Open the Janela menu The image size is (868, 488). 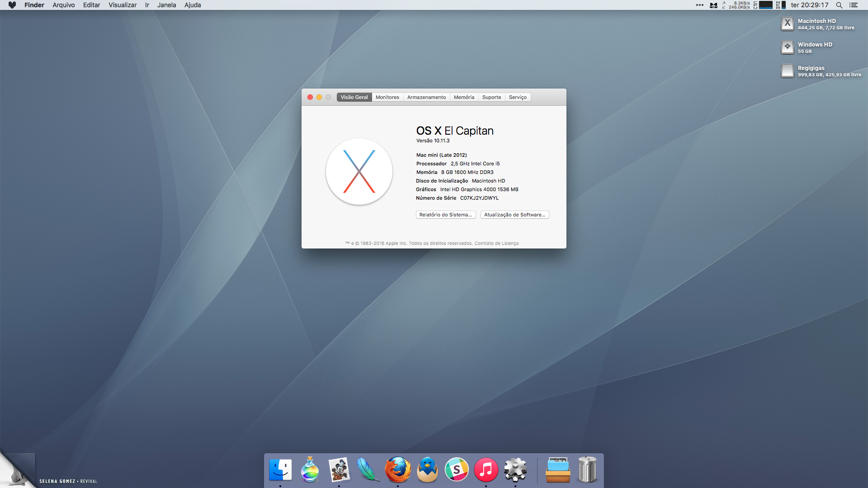[166, 5]
